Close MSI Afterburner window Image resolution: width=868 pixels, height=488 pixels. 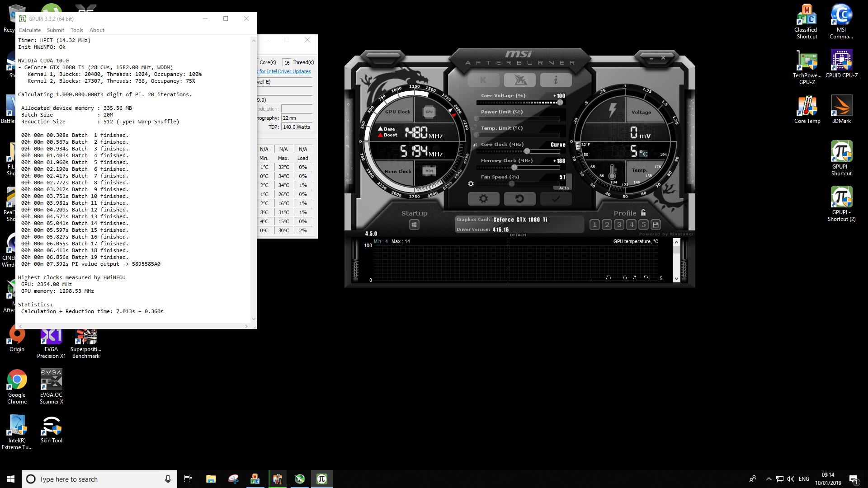click(663, 58)
